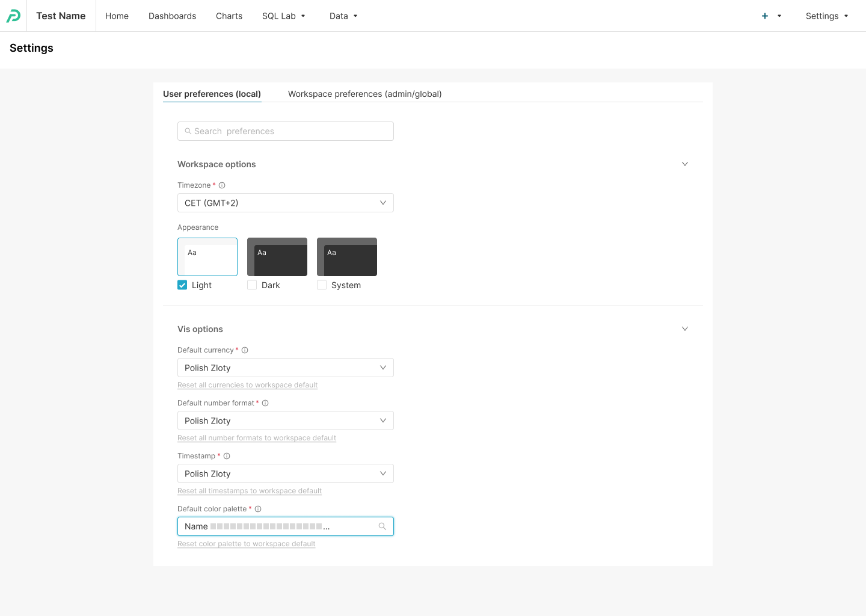Select the Dark theme preview swatch
This screenshot has width=866, height=616.
(x=277, y=257)
